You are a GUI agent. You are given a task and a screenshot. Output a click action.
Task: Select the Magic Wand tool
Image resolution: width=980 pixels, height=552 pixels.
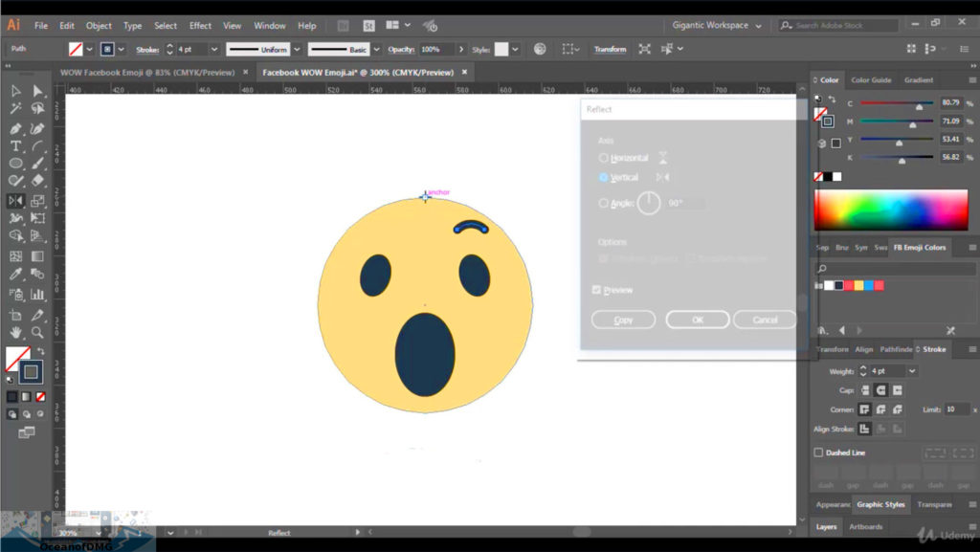tap(15, 109)
